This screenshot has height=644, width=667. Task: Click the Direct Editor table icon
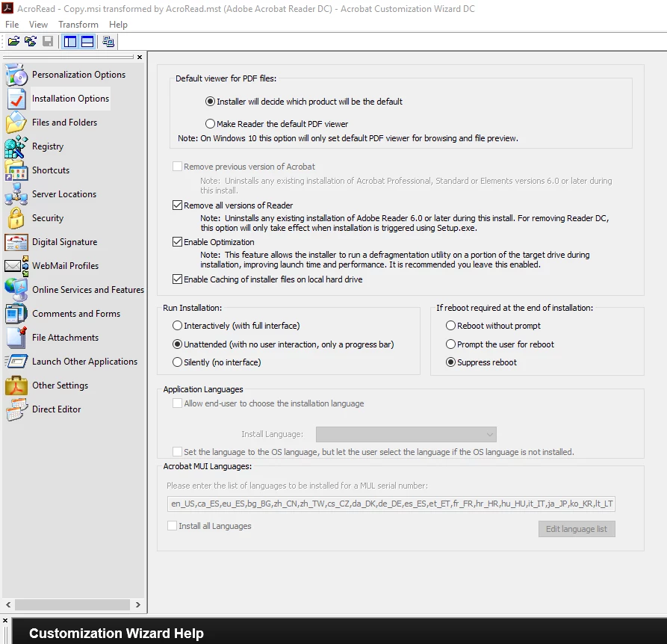tap(16, 409)
